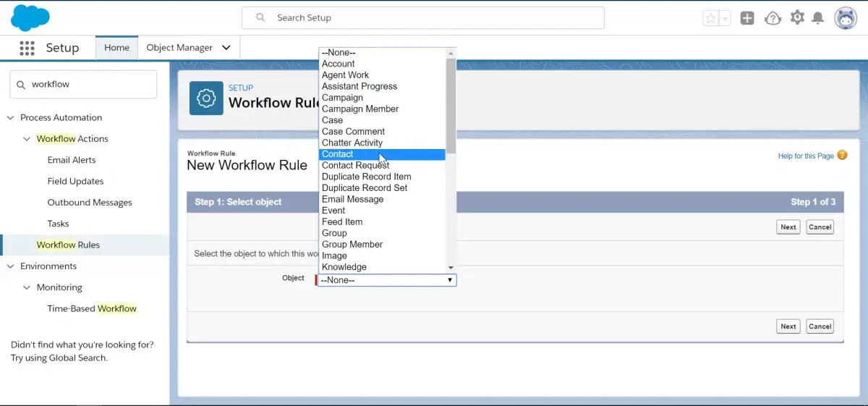Choose Case from the object list
This screenshot has width=868, height=406.
pos(382,120)
